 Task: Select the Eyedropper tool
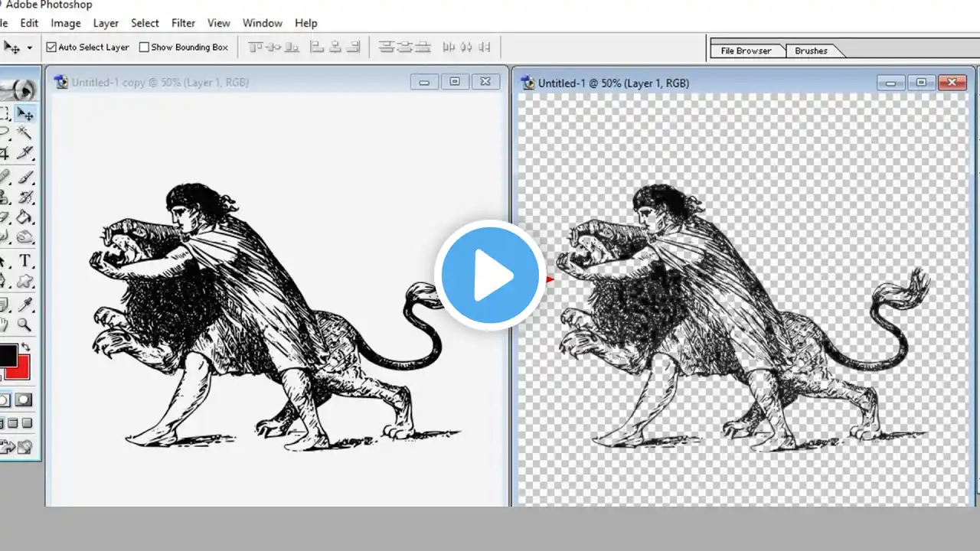pos(25,305)
